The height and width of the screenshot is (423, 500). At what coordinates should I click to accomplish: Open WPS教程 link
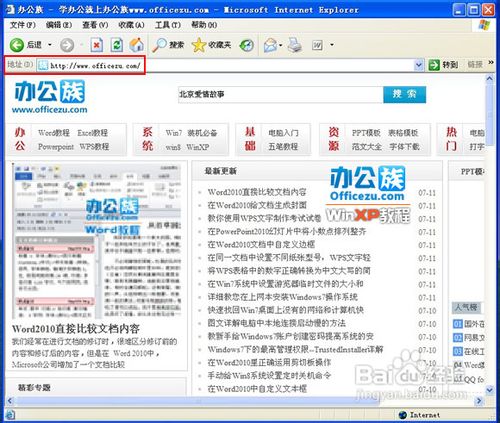(94, 147)
